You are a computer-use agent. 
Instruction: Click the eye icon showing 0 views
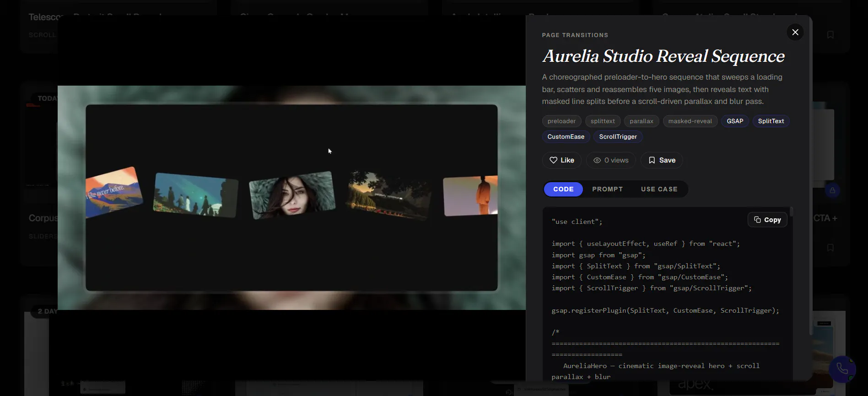pos(597,160)
